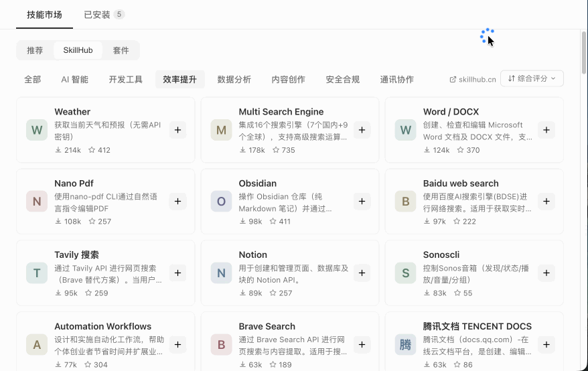
Task: Click the Nano Pdf N avatar icon
Action: tap(37, 201)
